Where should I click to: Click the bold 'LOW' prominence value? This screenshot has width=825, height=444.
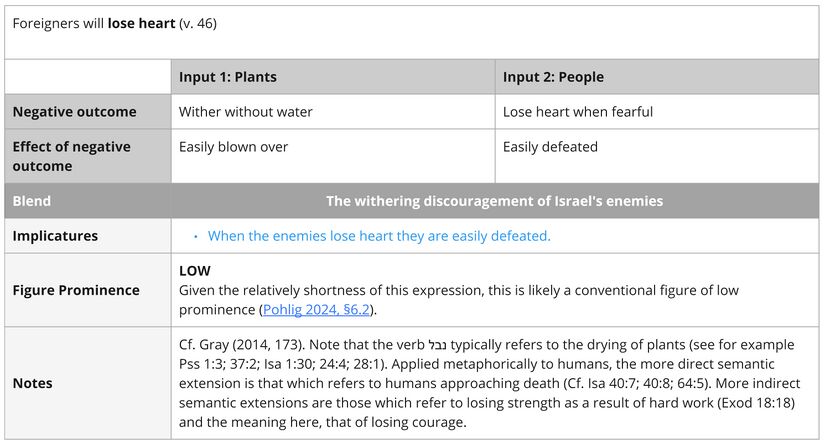(194, 270)
